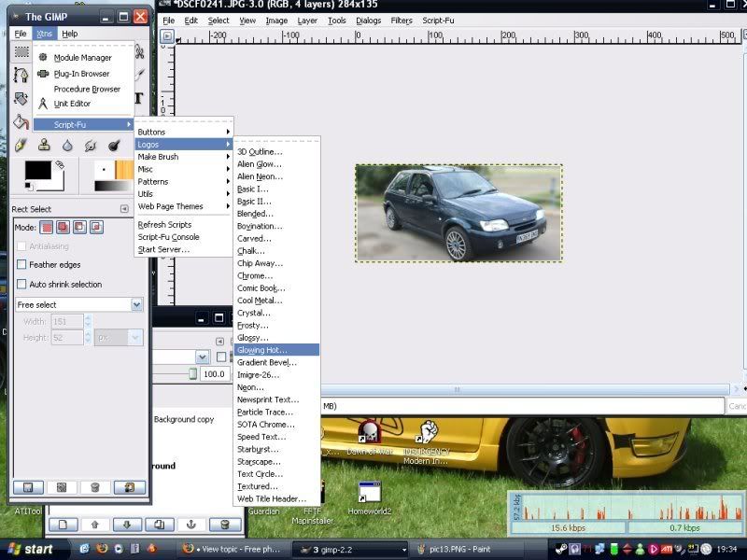Image resolution: width=747 pixels, height=560 pixels.
Task: Select the Dodge/Burn tool
Action: coord(114,146)
